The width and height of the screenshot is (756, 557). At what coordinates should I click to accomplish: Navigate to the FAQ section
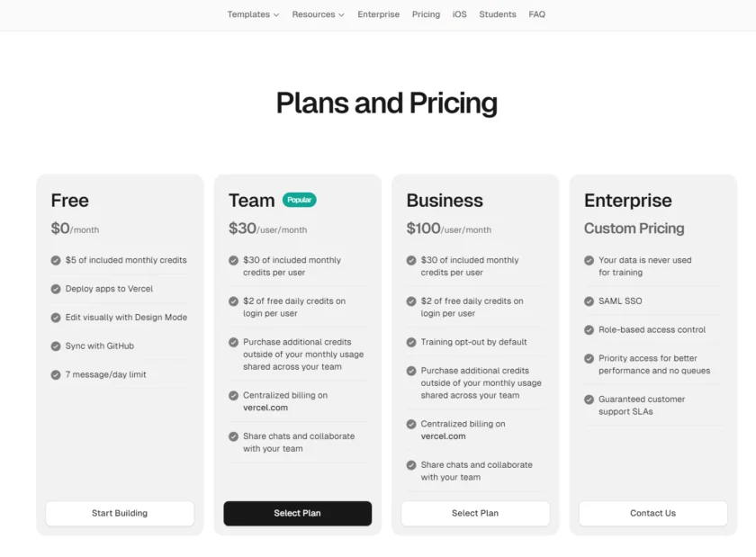pos(536,14)
